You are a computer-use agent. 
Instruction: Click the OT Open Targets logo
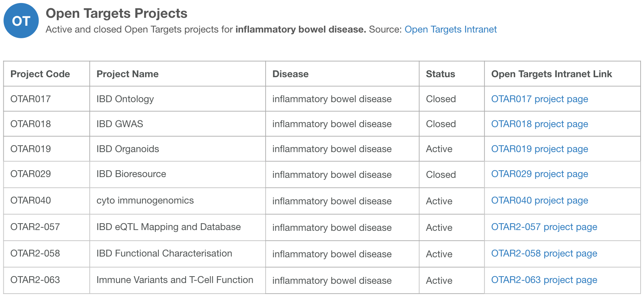click(x=21, y=20)
